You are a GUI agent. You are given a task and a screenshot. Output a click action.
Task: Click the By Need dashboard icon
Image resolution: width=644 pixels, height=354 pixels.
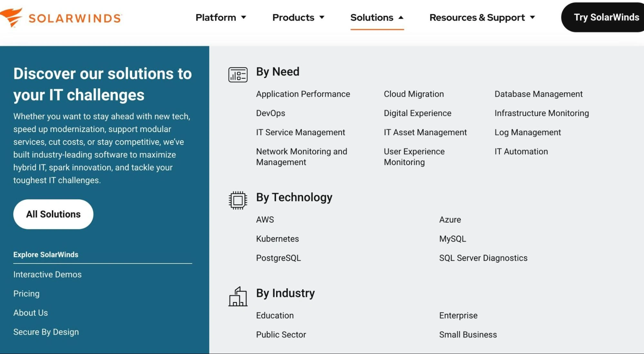[238, 75]
